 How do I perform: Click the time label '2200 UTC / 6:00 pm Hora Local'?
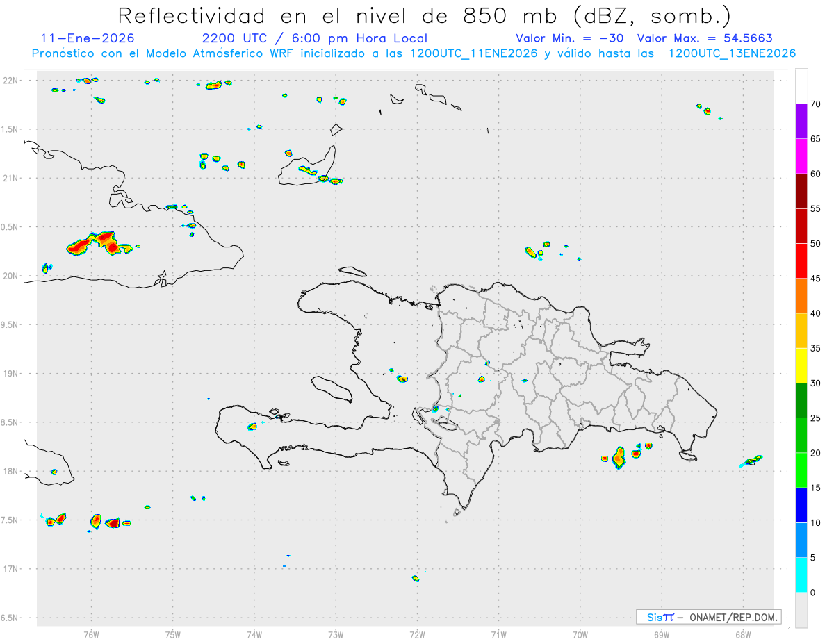[x=314, y=38]
